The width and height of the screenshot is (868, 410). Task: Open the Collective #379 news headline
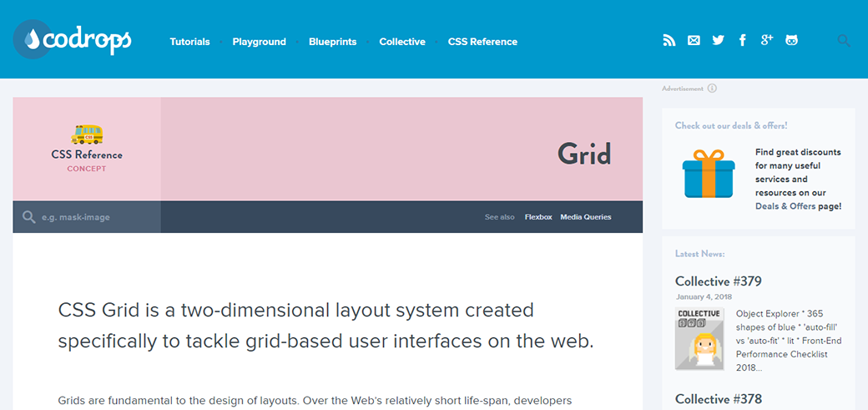coord(718,281)
